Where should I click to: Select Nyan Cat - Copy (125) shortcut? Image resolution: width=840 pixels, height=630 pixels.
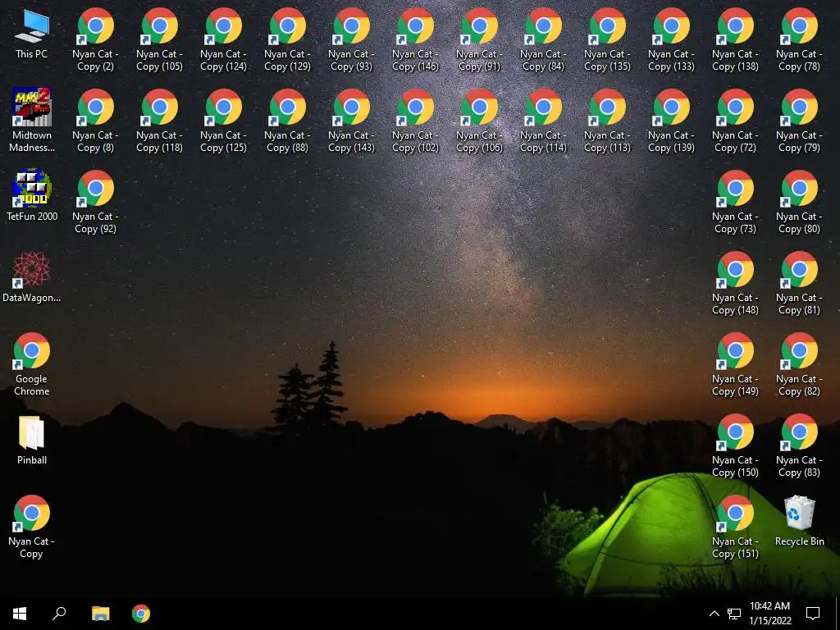[223, 121]
